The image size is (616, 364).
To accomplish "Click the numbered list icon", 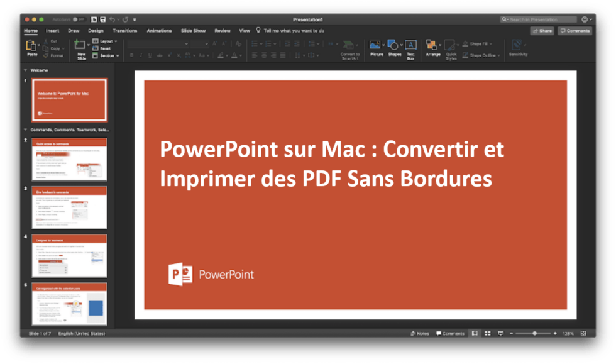I will (268, 43).
